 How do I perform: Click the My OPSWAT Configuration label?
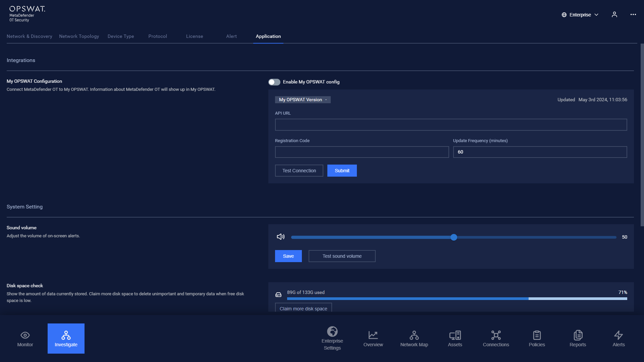click(x=34, y=81)
